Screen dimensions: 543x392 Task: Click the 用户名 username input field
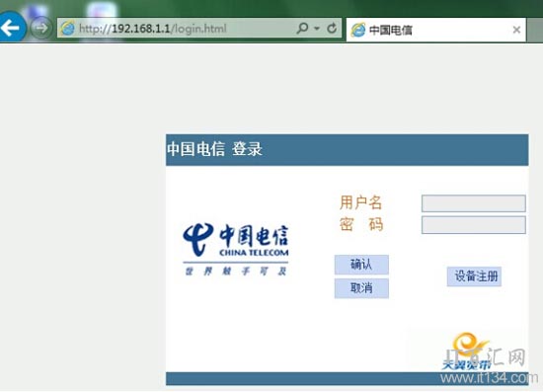coord(473,203)
